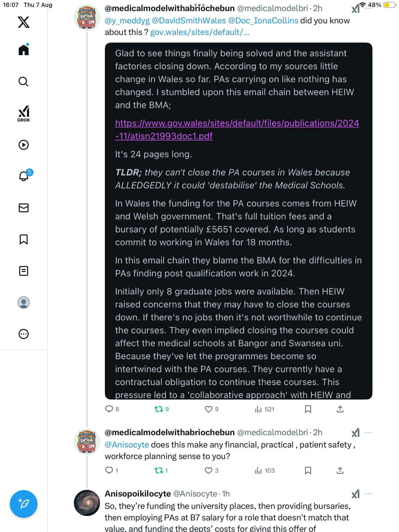The height and width of the screenshot is (532, 399).
Task: Open Bookmarks in the sidebar
Action: (x=24, y=239)
